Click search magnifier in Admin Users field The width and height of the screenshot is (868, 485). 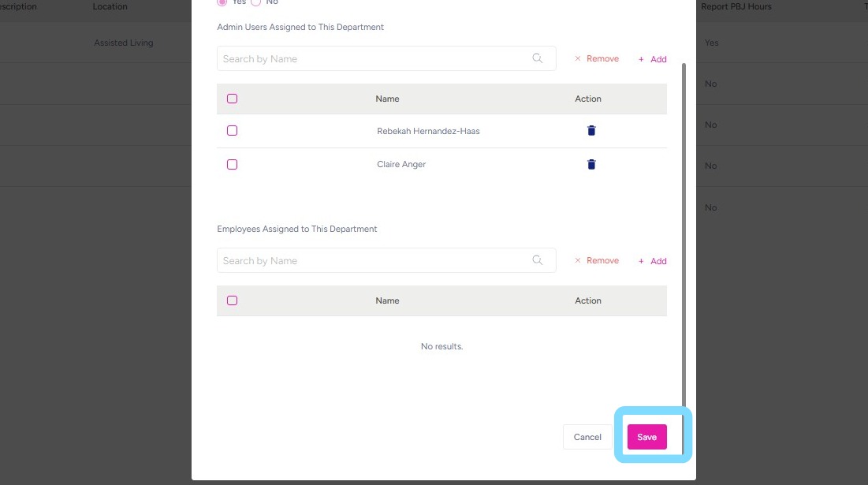pyautogui.click(x=538, y=58)
